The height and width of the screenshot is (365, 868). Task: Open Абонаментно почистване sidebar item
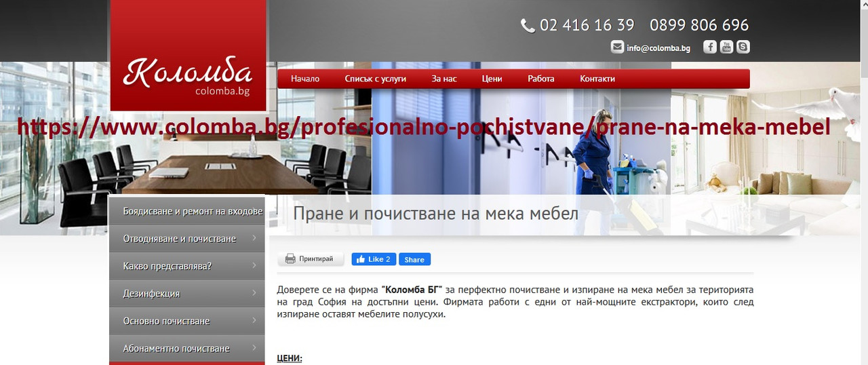tap(187, 349)
